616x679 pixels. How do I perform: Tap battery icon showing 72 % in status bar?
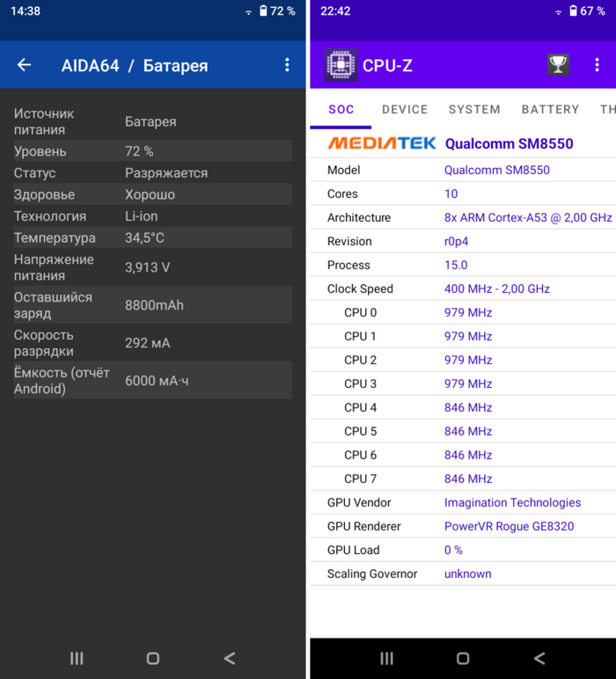(x=263, y=11)
